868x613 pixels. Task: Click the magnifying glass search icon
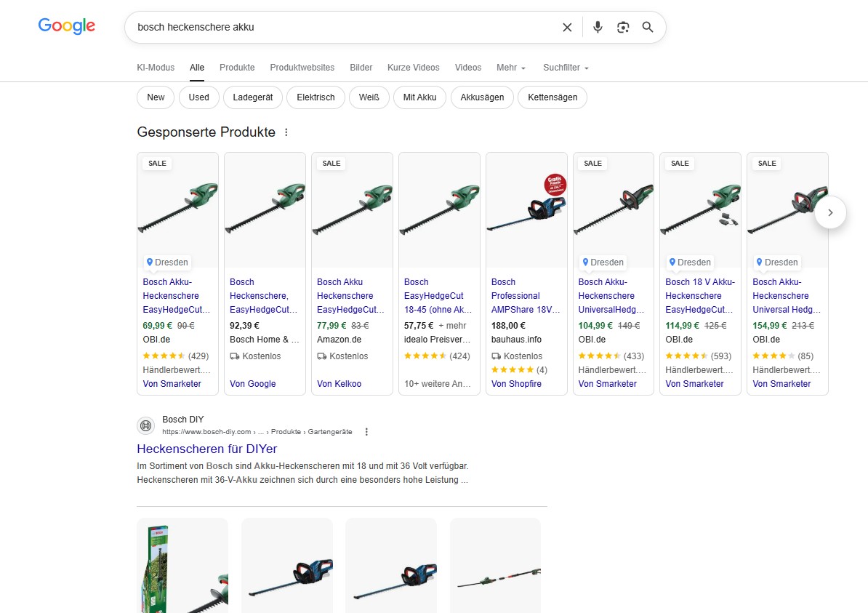click(648, 27)
